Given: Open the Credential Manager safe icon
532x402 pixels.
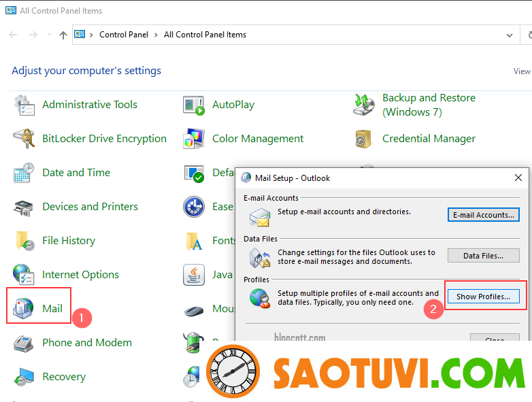Looking at the screenshot, I should tap(363, 139).
